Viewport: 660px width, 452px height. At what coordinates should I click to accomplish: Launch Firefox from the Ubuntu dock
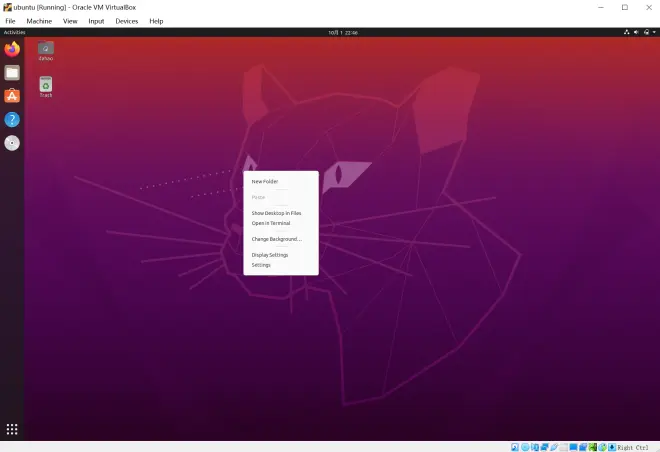tap(12, 49)
